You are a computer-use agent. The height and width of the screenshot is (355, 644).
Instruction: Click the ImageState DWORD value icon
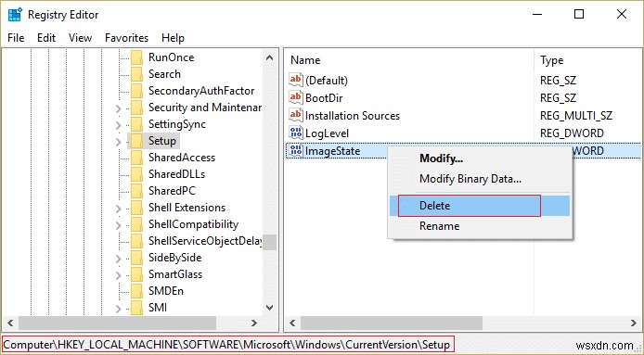(x=296, y=150)
